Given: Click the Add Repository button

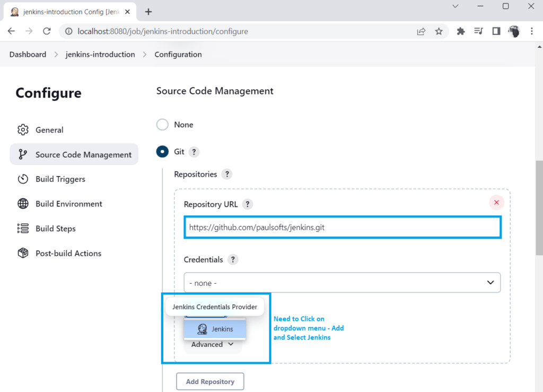Looking at the screenshot, I should (210, 381).
